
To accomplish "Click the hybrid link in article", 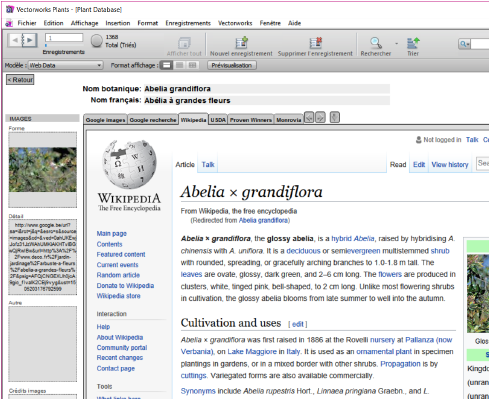I will coord(341,239).
